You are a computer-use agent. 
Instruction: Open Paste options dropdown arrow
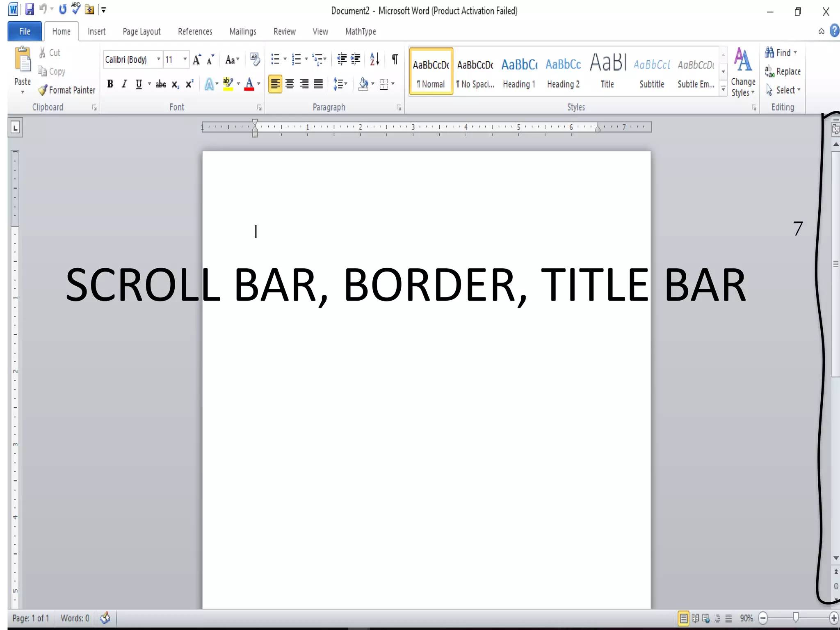click(23, 92)
